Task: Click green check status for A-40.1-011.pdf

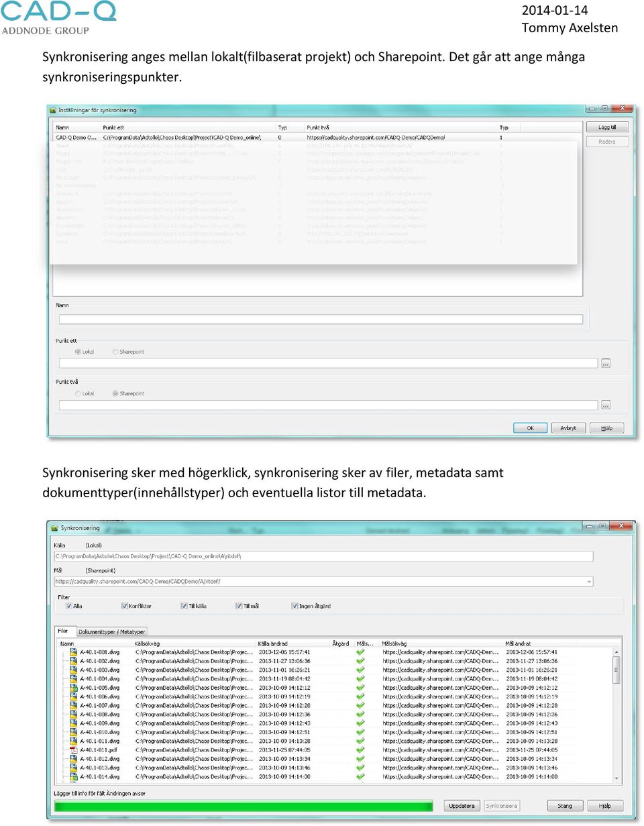Action: (360, 750)
